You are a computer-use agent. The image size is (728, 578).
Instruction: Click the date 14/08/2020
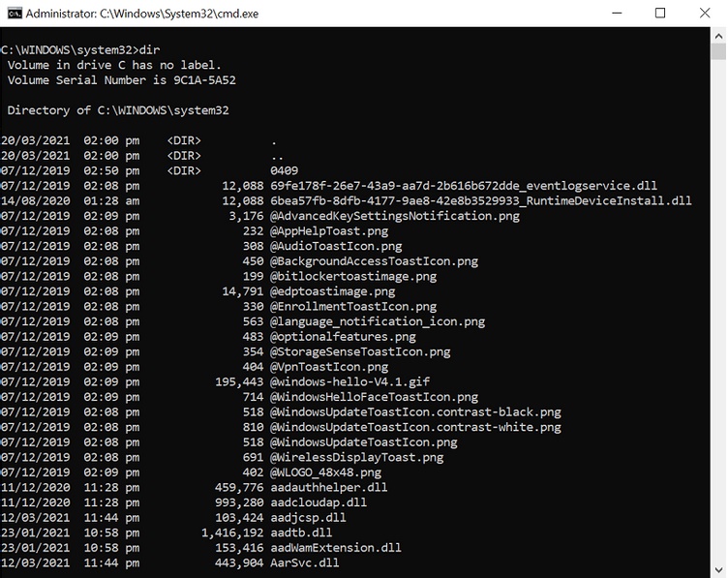click(x=35, y=200)
